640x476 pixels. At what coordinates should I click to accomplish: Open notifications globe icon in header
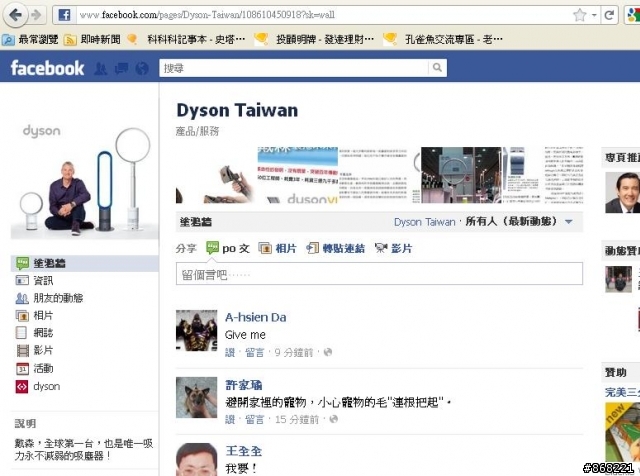coord(142,69)
